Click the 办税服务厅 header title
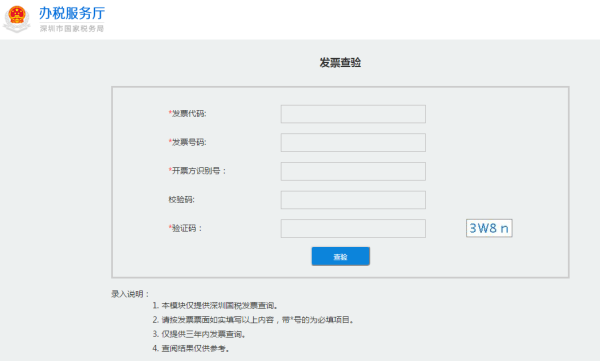This screenshot has height=361, width=600. 72,13
